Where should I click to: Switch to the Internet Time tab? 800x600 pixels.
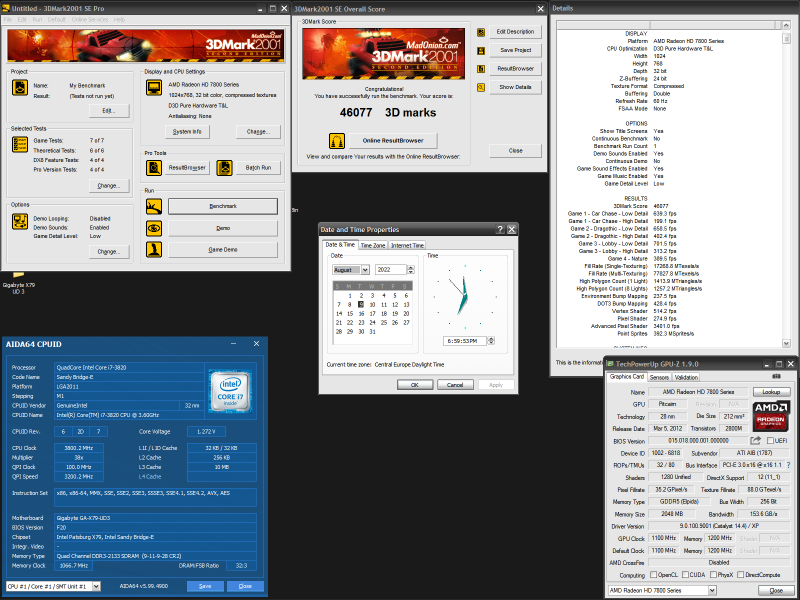tap(407, 245)
